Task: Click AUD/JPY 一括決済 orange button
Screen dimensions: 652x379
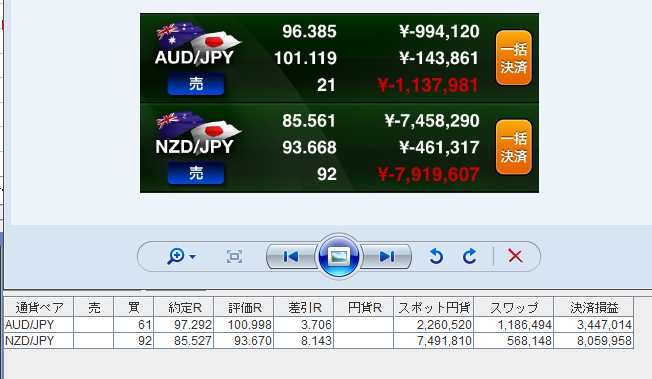Action: click(x=514, y=58)
